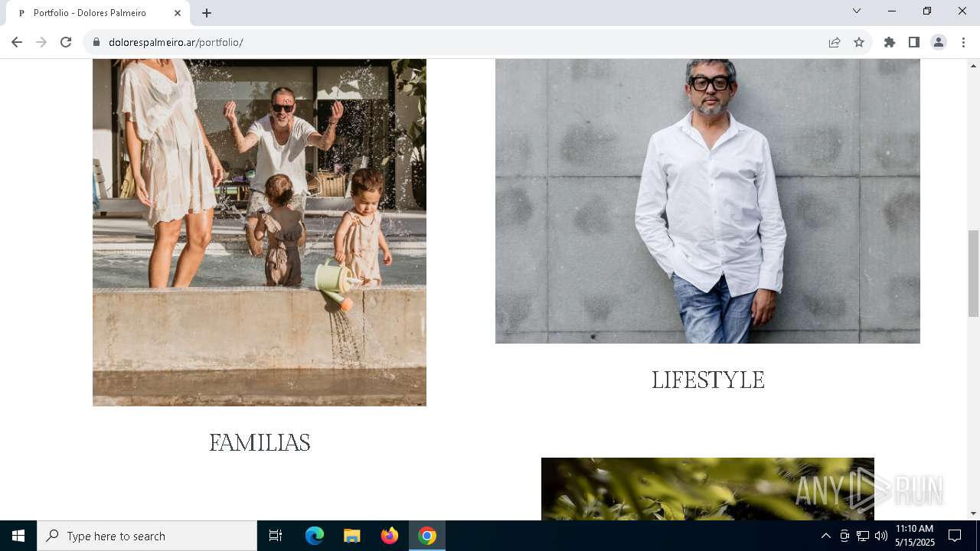Open the Windows Start menu

click(x=18, y=536)
